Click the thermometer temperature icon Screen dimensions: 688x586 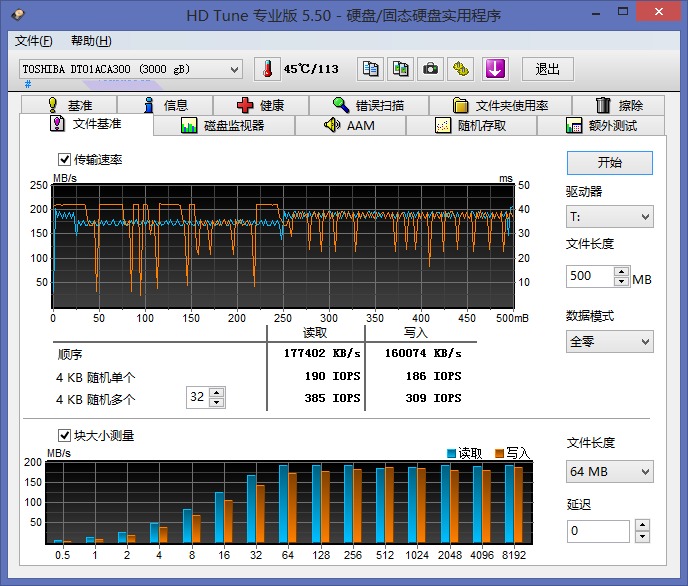point(267,69)
